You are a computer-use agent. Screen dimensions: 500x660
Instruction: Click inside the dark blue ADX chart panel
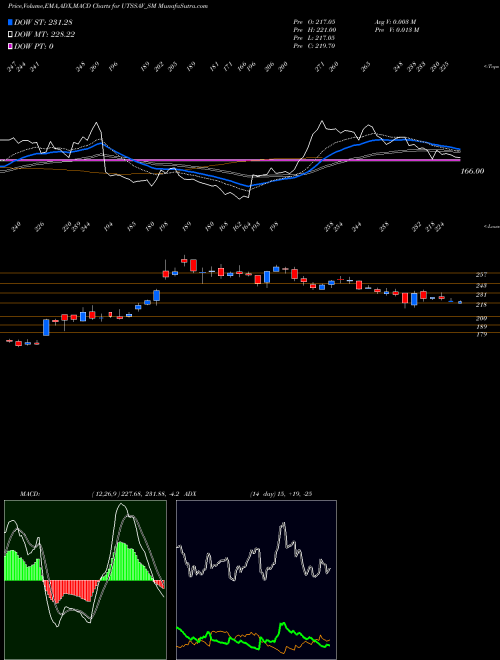coord(256,580)
